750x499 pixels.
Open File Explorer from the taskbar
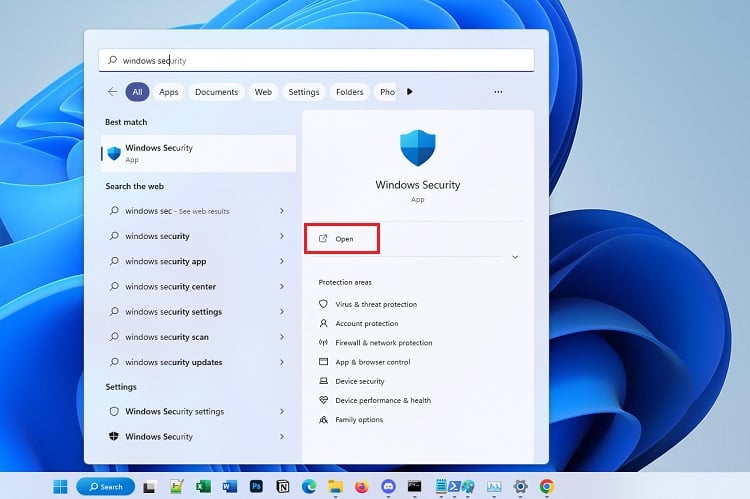(x=335, y=487)
